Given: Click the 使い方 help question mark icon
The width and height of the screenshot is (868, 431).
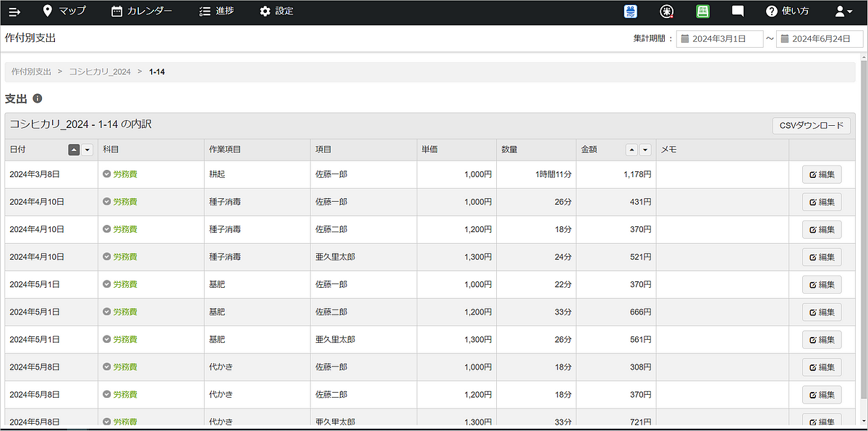Looking at the screenshot, I should (772, 12).
